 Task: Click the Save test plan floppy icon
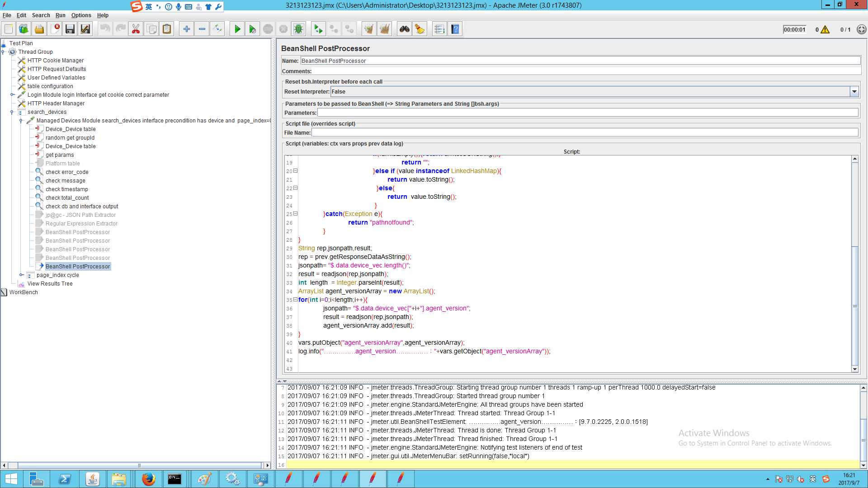click(70, 29)
